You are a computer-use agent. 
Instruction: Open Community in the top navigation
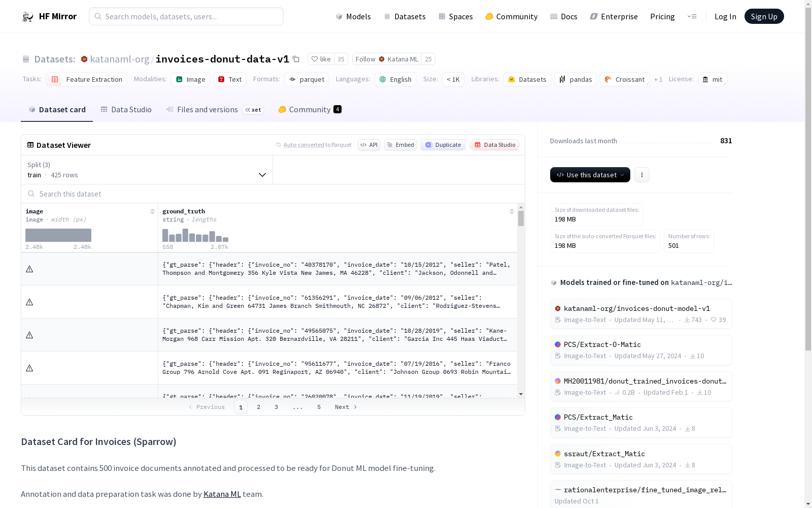[512, 17]
